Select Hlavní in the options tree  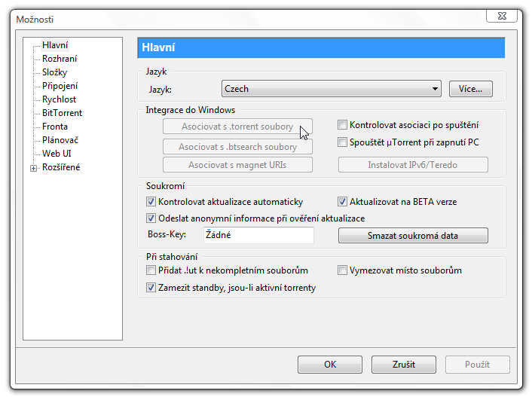55,45
